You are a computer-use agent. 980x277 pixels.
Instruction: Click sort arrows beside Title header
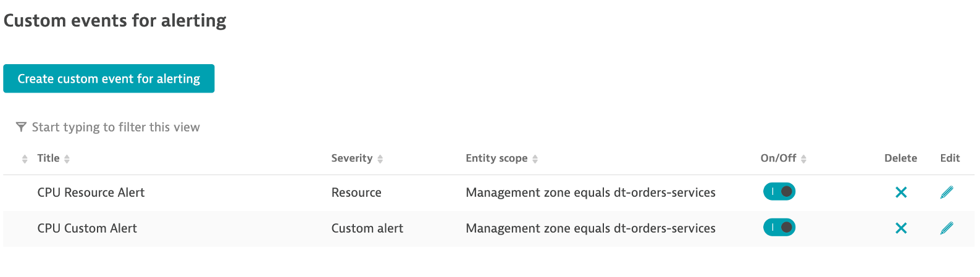pyautogui.click(x=67, y=159)
